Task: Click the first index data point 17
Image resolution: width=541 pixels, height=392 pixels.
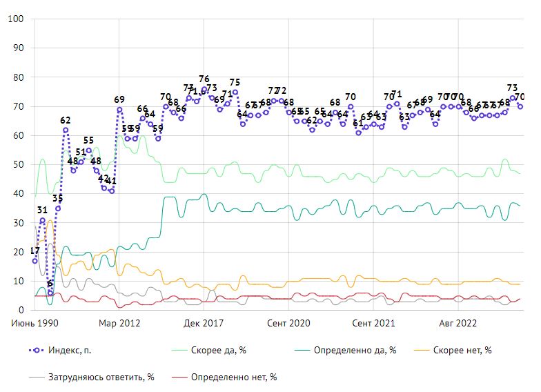Action: click(35, 261)
